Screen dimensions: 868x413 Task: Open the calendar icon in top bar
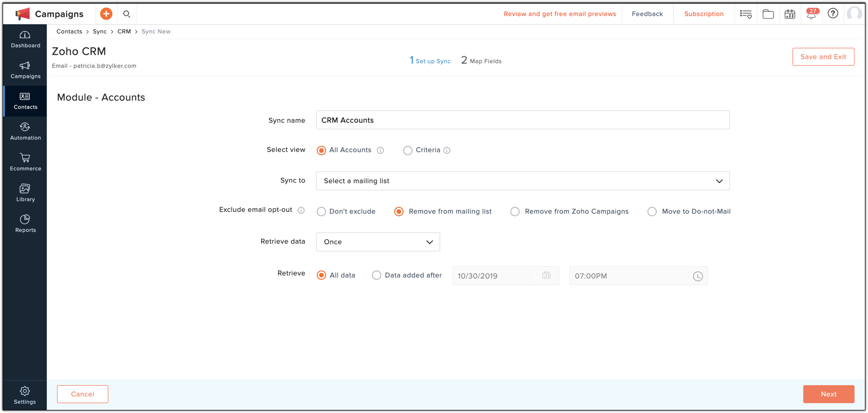pos(790,14)
